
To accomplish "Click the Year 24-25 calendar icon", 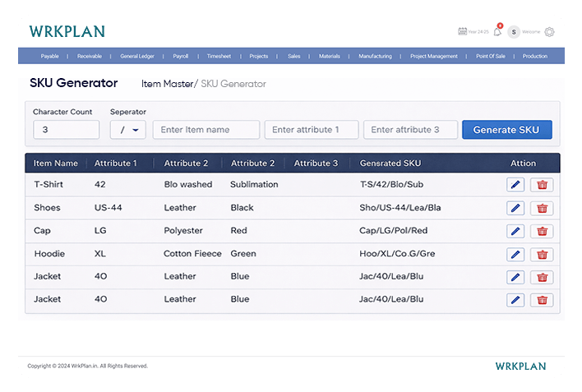I will [x=462, y=32].
